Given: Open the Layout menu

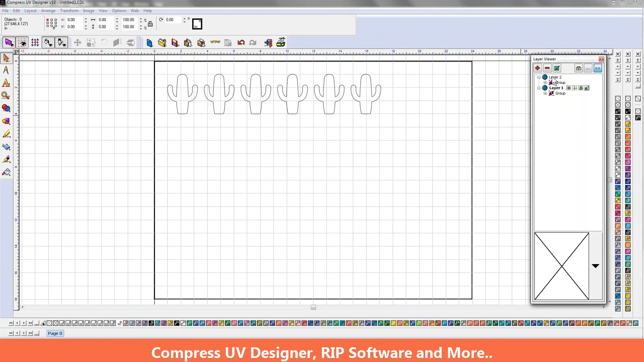Looking at the screenshot, I should tap(30, 11).
